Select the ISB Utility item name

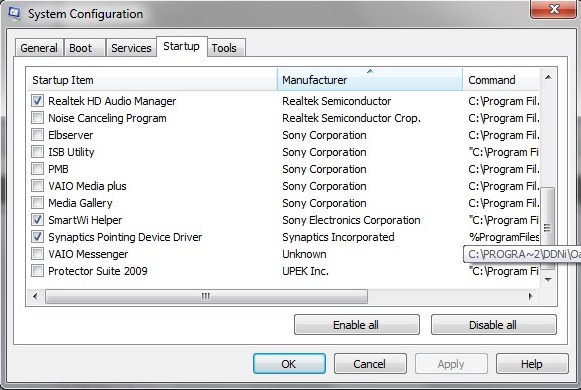coord(71,152)
